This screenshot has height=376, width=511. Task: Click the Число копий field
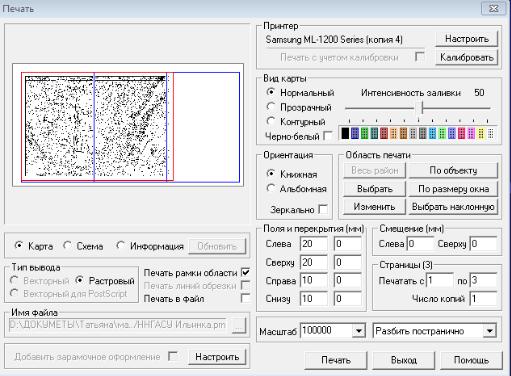click(483, 299)
